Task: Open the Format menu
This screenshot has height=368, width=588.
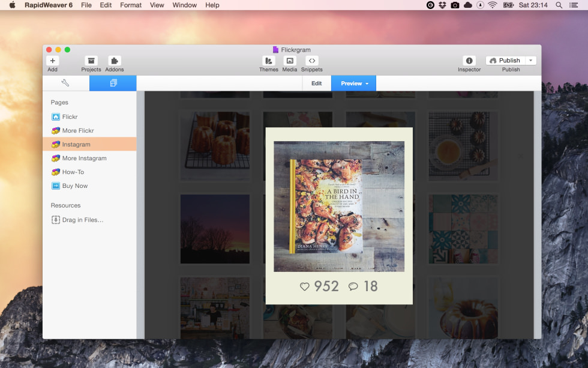Action: (131, 5)
